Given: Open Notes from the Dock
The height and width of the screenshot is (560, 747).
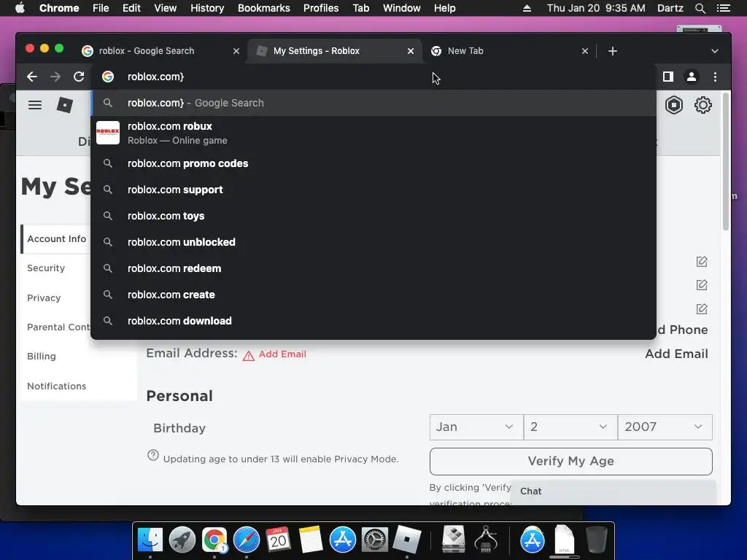Looking at the screenshot, I should point(311,540).
